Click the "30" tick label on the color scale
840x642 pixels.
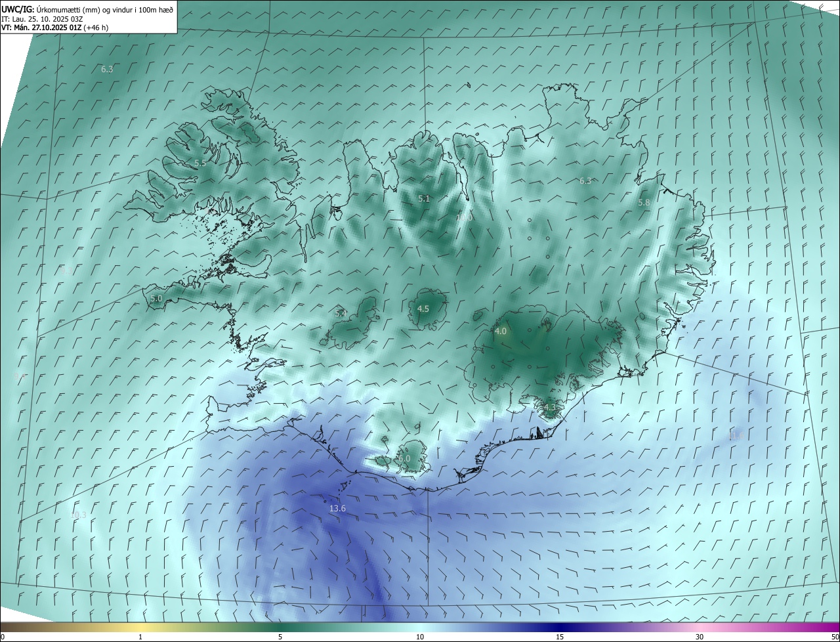click(700, 637)
